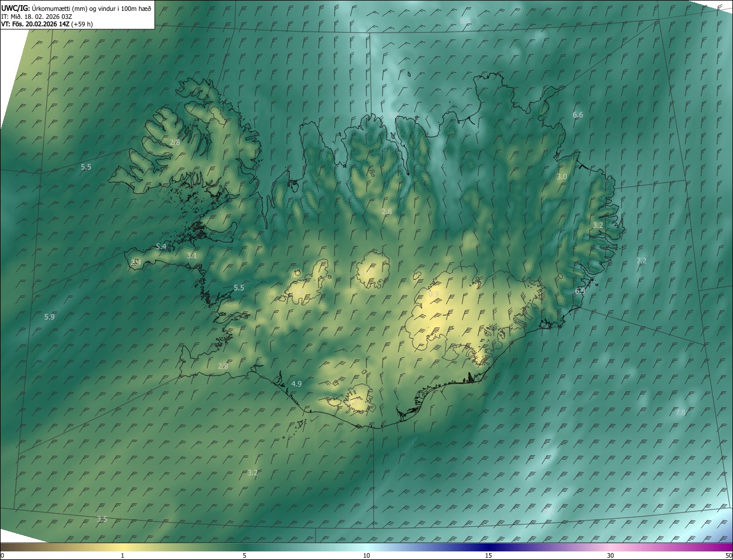
Task: Click the title 'Úrkomumætti (mm) og vindur í 100m hæð'
Action: [x=92, y=8]
